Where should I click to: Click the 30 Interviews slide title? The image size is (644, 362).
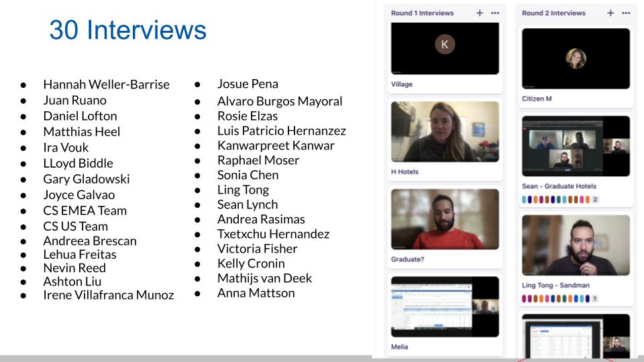point(127,30)
